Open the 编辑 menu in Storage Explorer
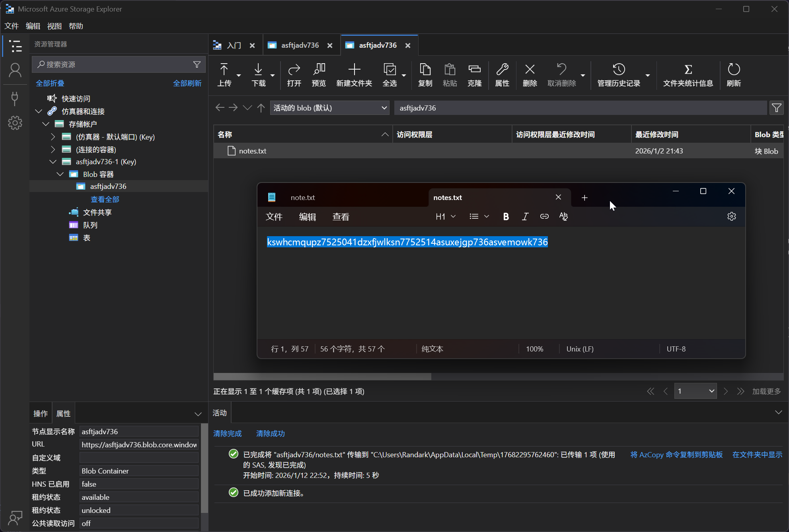789x532 pixels. coord(33,26)
